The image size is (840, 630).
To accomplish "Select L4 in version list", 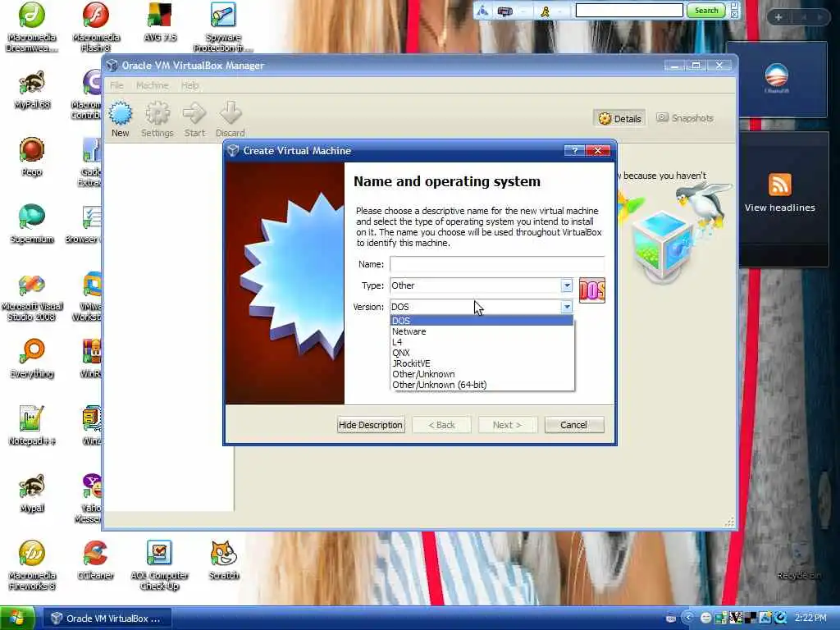I will [482, 342].
